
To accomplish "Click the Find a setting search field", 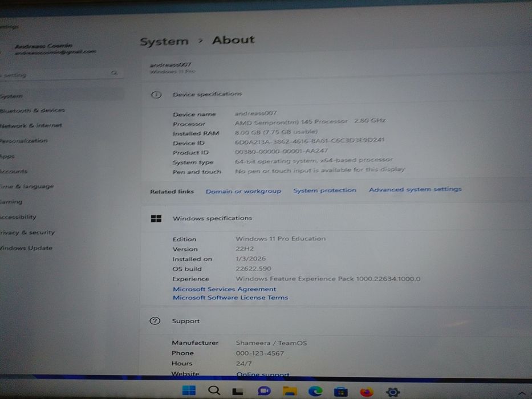I will (61, 74).
